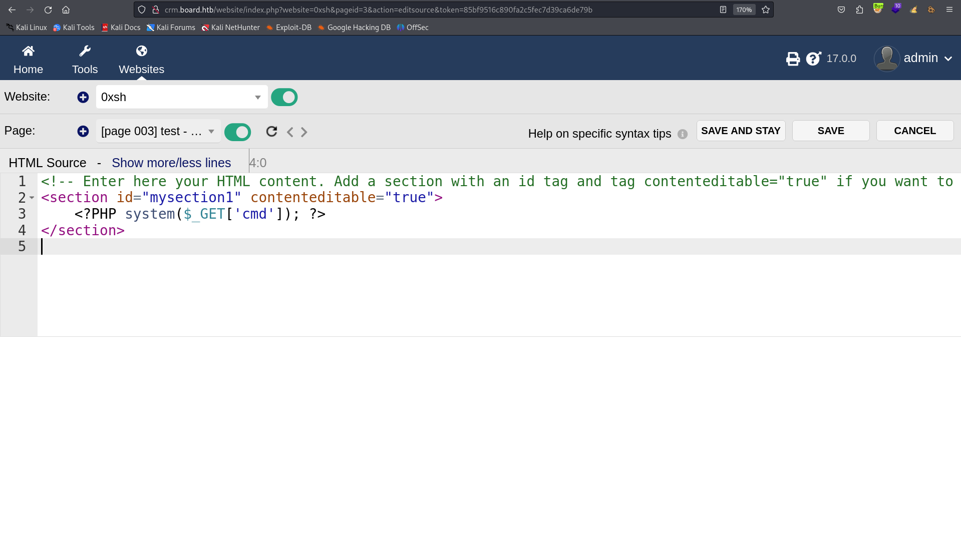Click the browser address bar URL

379,10
